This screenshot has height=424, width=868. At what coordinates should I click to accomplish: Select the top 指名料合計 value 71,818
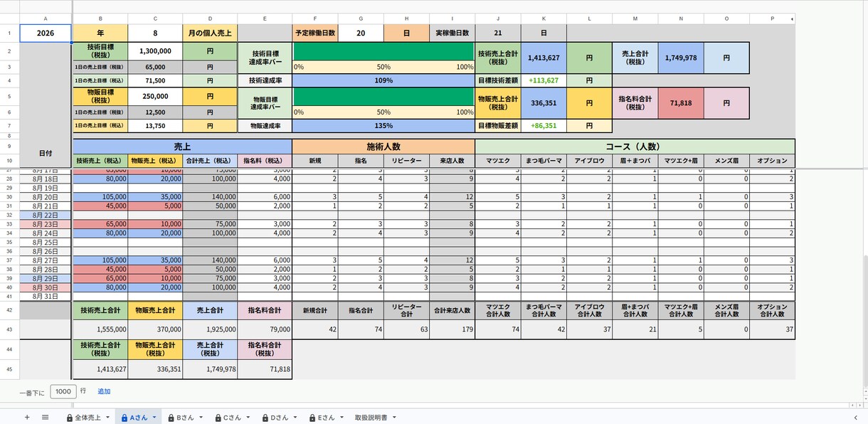(680, 103)
